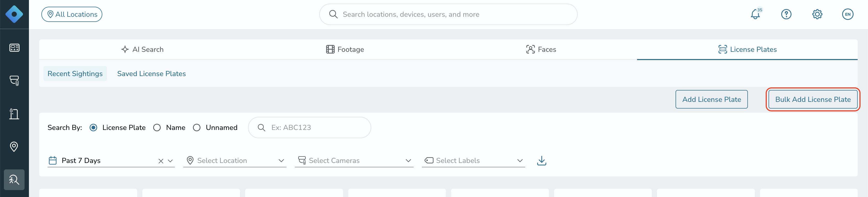
Task: Click the Add License Plate button
Action: tap(711, 99)
